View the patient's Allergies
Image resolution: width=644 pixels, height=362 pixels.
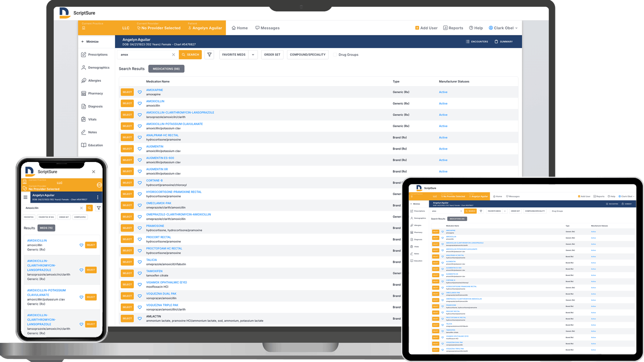click(95, 80)
